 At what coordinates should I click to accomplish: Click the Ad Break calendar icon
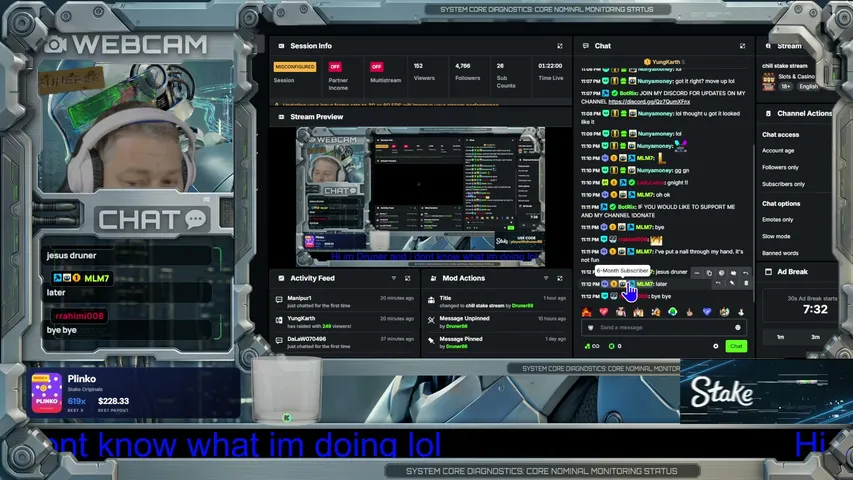coord(768,272)
